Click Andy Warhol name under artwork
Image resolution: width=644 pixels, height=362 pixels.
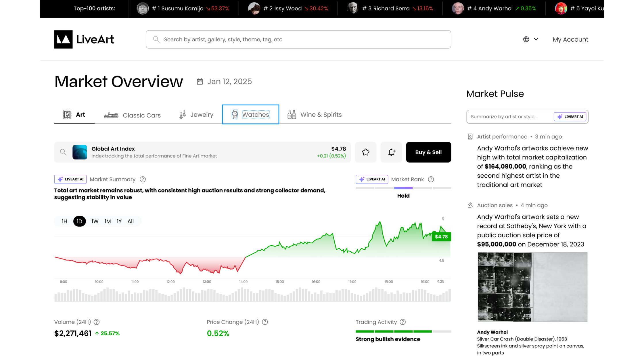492,332
